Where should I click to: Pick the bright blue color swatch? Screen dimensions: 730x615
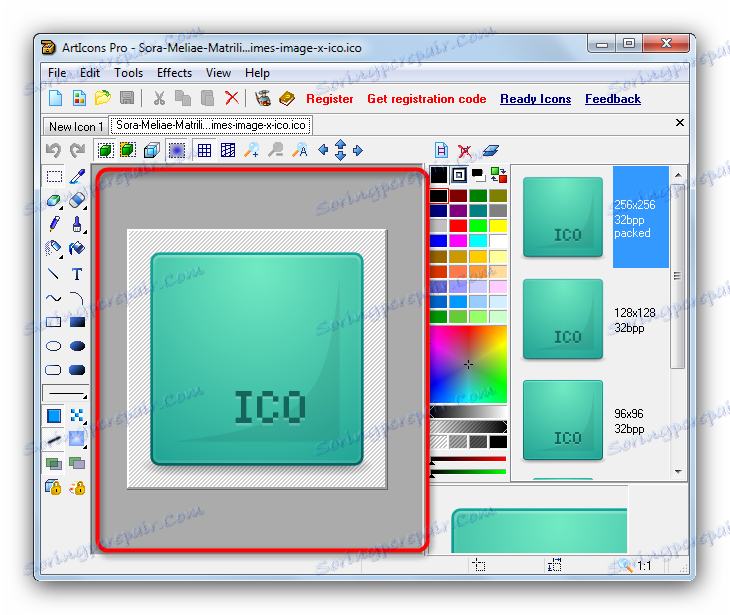tap(438, 241)
